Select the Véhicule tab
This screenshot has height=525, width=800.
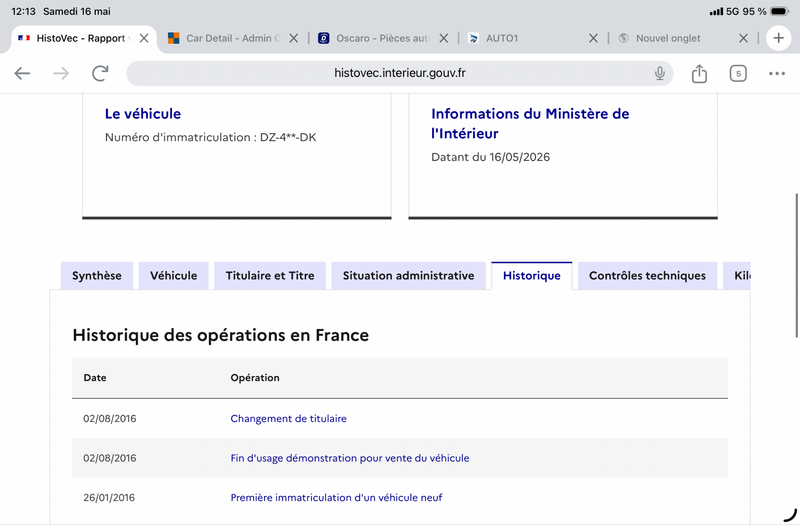click(173, 276)
